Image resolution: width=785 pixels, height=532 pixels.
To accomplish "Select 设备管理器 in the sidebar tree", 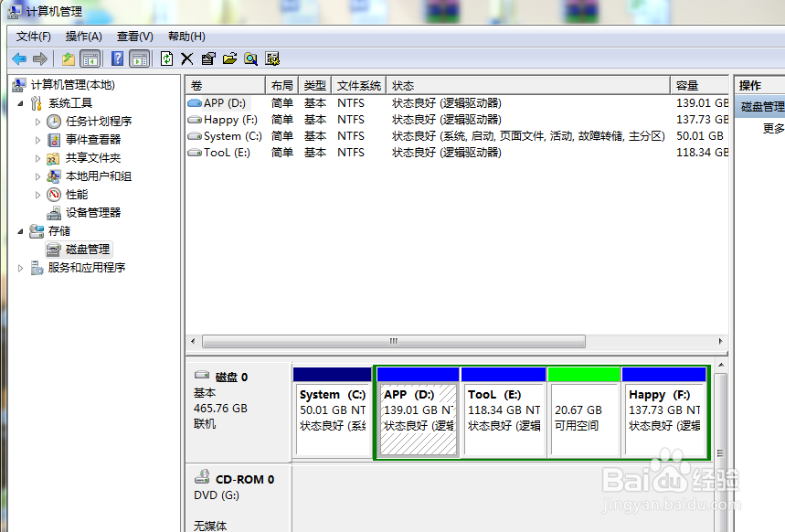I will (94, 211).
